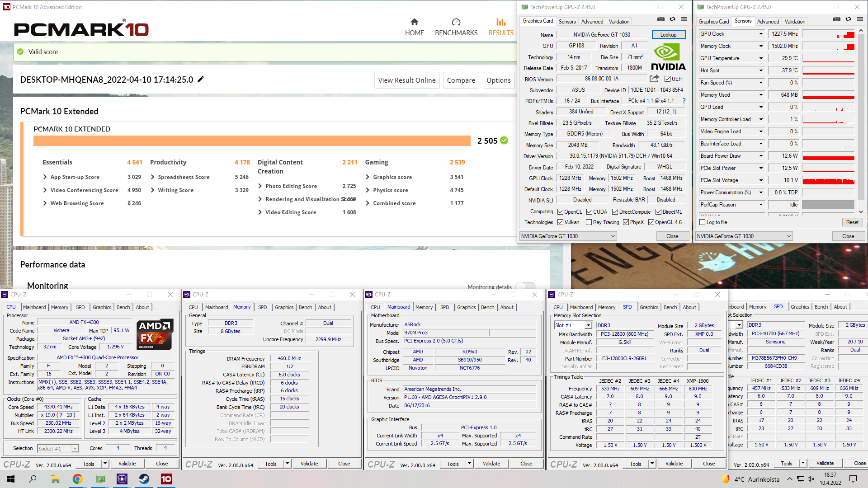Click Reset button in GPU-Z Sensors
Viewport: 868px width, 488px height.
pyautogui.click(x=852, y=222)
